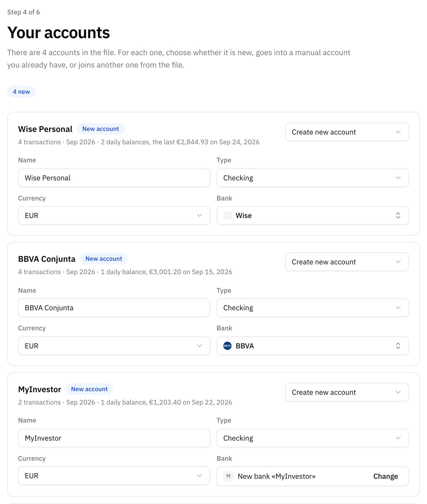The image size is (427, 504).
Task: Open the BBVA bank selector
Action: [313, 346]
